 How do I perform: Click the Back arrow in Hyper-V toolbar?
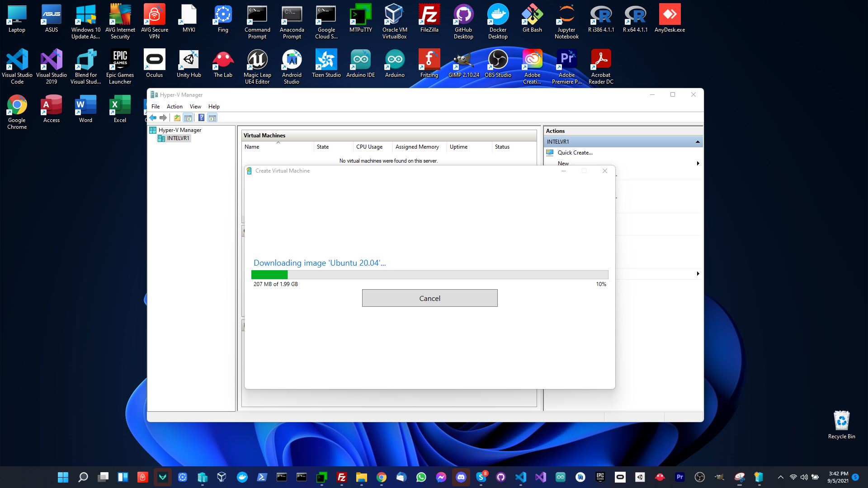click(153, 118)
